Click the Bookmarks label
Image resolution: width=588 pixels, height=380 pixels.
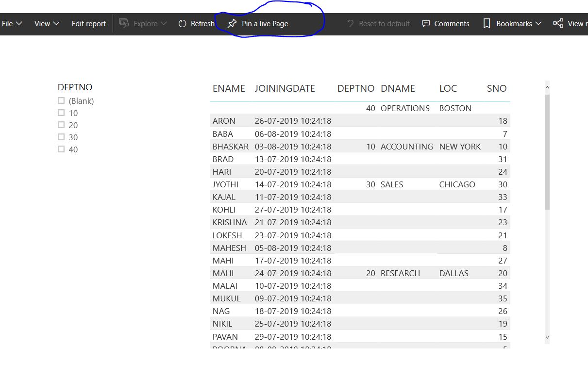pyautogui.click(x=514, y=23)
